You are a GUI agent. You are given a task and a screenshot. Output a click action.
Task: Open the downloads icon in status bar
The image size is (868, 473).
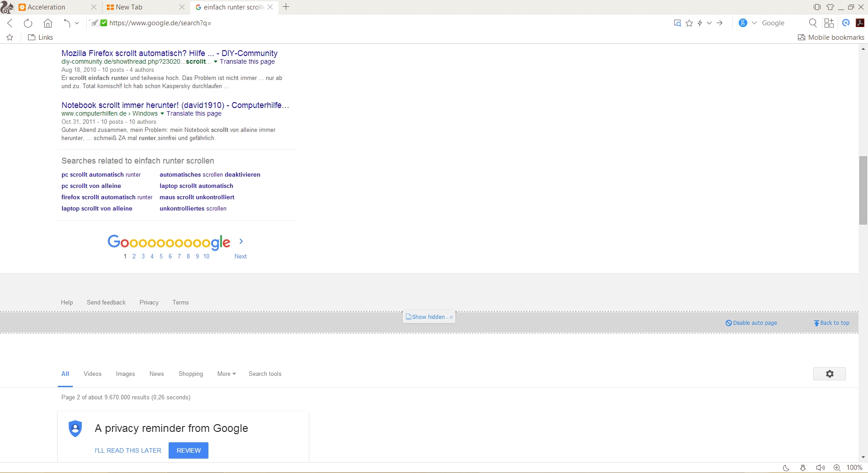coord(803,468)
